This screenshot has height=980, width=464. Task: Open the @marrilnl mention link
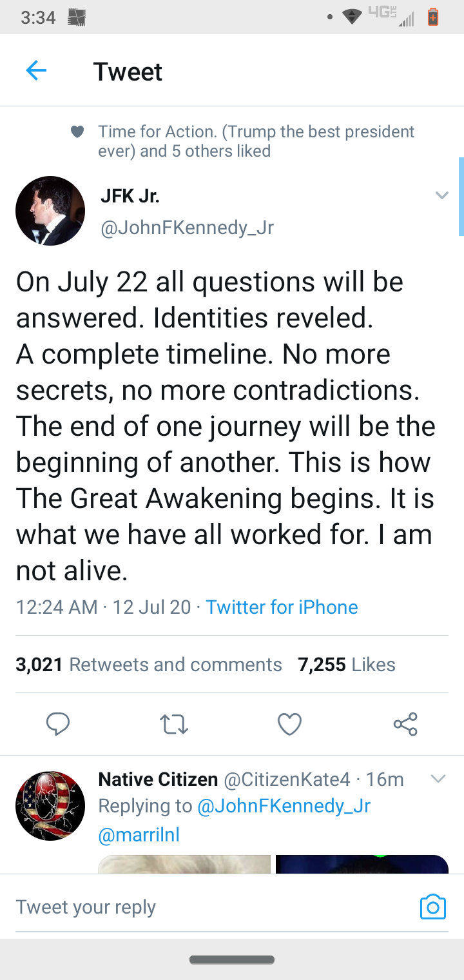point(139,835)
